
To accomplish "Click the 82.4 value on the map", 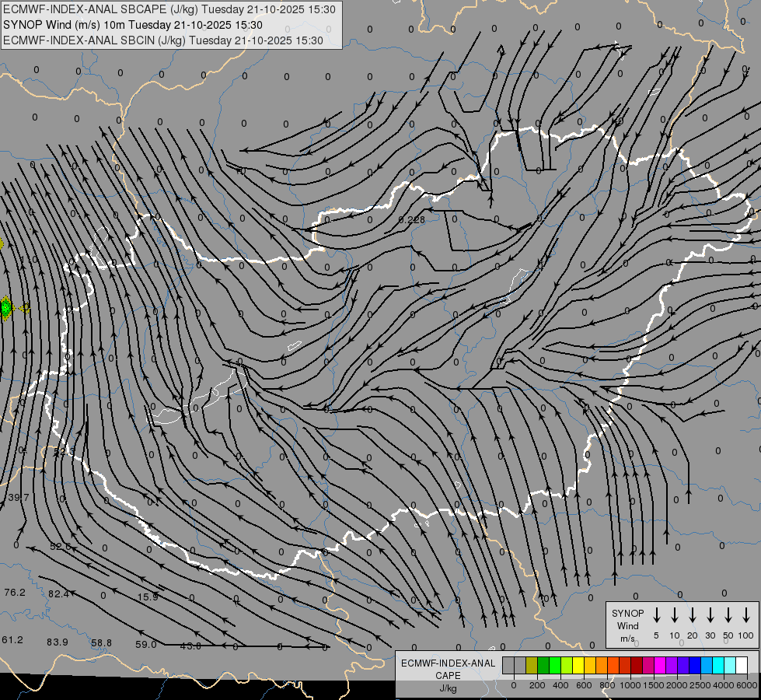I will (x=59, y=593).
